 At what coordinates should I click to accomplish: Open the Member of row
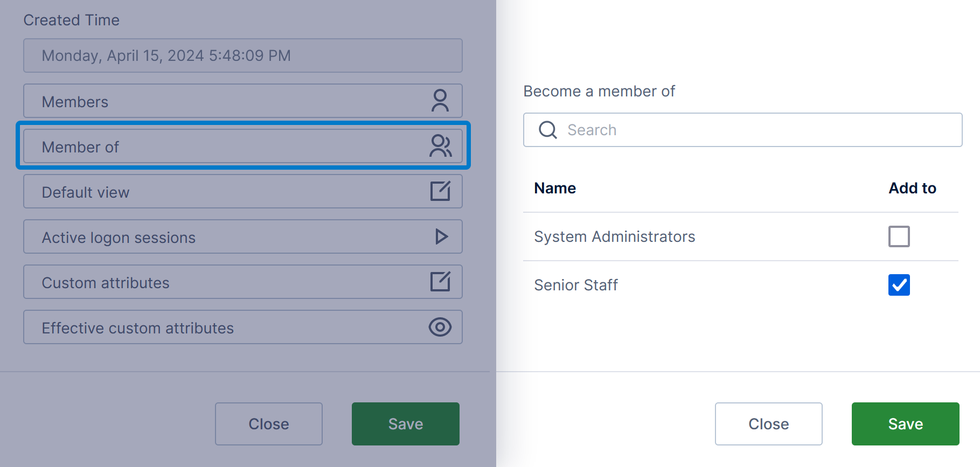click(x=243, y=146)
